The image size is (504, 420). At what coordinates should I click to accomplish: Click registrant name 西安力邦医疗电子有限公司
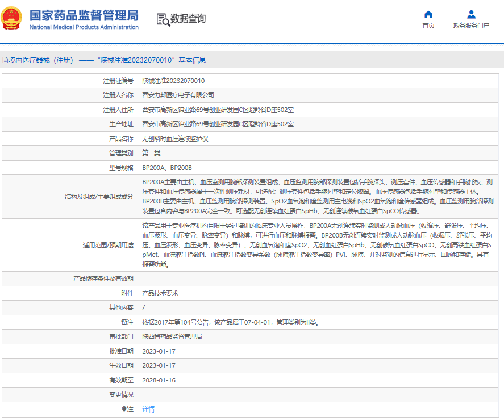point(178,95)
